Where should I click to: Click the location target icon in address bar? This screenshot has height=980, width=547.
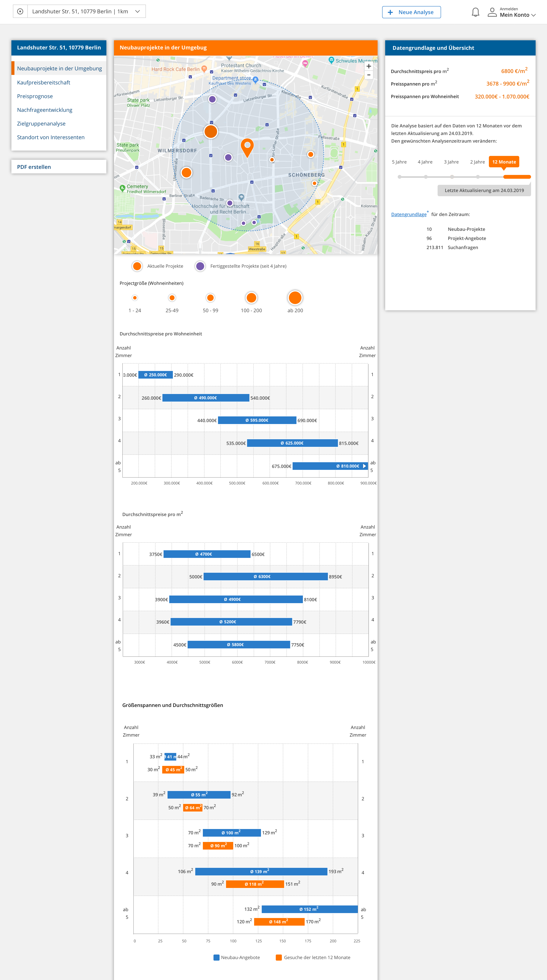pyautogui.click(x=20, y=11)
